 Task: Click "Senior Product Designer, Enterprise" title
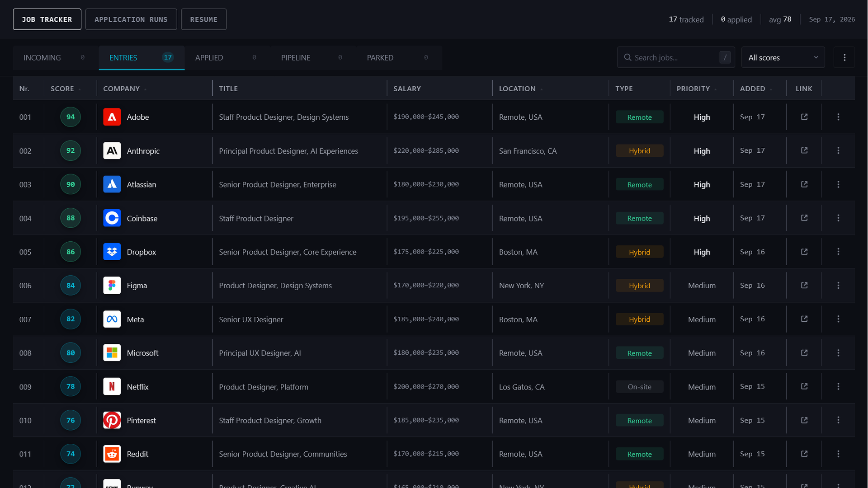pyautogui.click(x=278, y=184)
